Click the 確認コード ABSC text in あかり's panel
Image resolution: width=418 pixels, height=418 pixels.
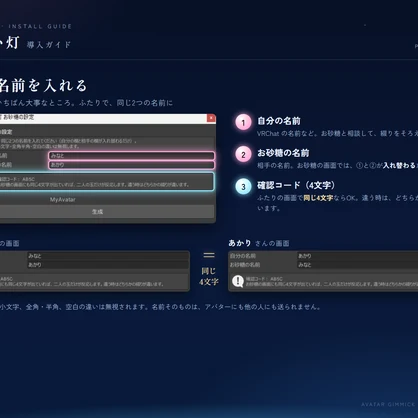[264, 279]
